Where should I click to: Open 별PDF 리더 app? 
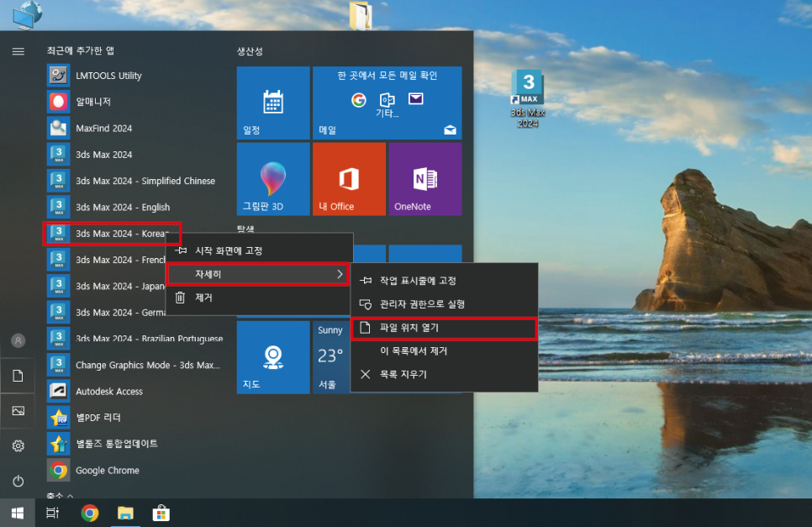pyautogui.click(x=135, y=417)
